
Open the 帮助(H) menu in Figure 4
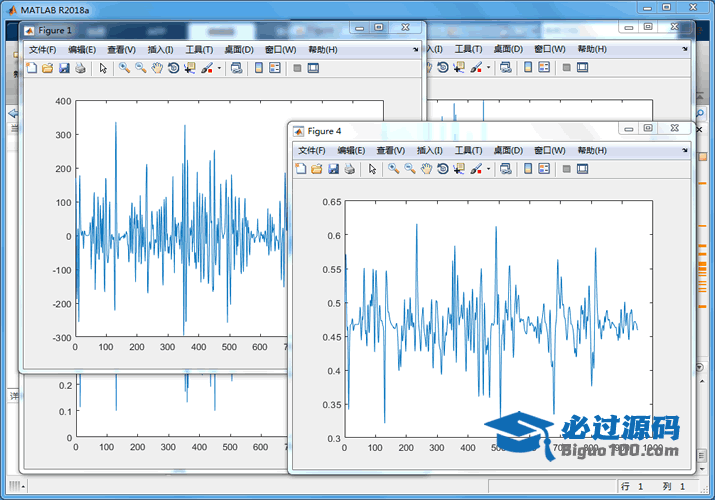593,150
